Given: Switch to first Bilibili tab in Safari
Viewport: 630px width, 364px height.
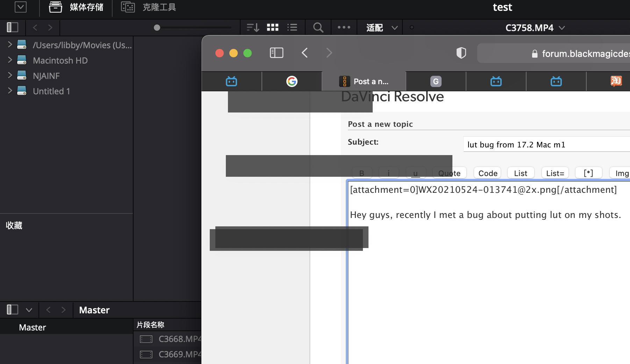Looking at the screenshot, I should (231, 81).
